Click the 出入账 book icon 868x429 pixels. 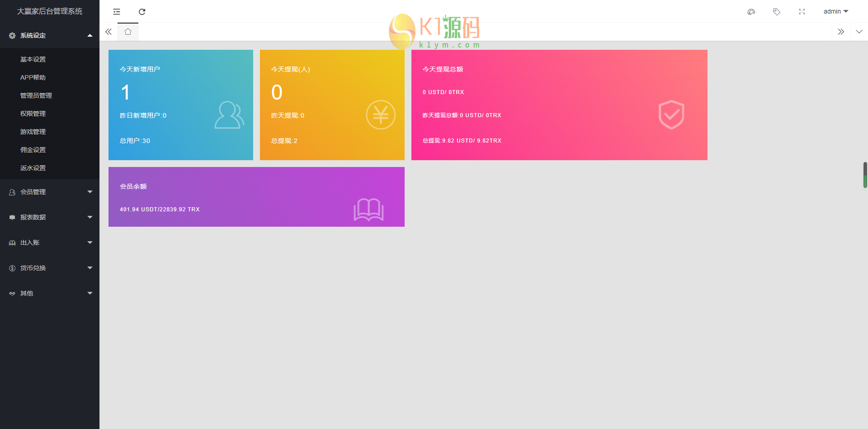[x=12, y=243]
